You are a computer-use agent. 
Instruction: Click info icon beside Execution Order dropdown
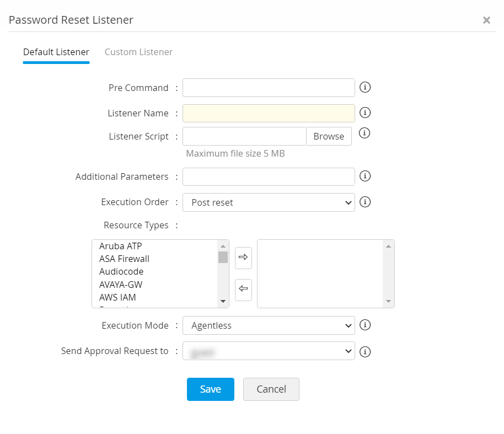[x=364, y=202]
